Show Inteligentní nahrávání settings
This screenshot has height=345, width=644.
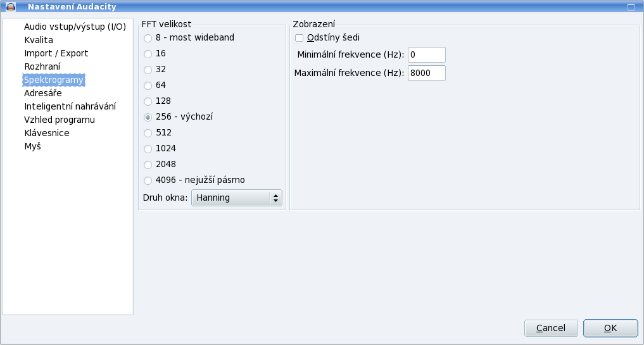tap(70, 106)
